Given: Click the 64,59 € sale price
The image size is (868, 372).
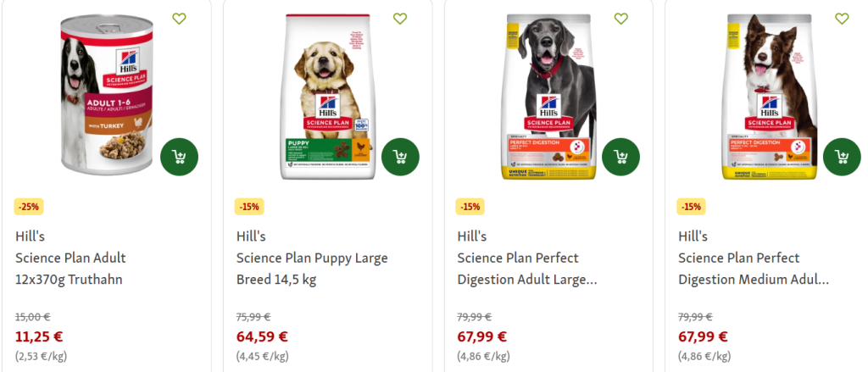Looking at the screenshot, I should coord(263,336).
